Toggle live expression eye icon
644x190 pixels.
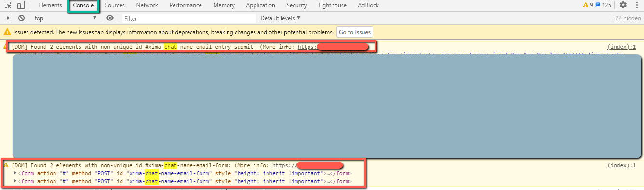[110, 18]
